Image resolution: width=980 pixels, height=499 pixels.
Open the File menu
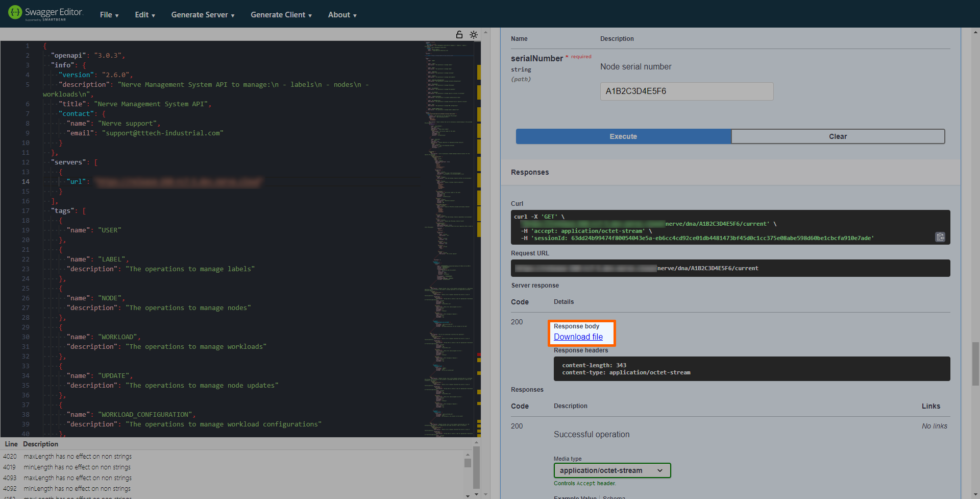(109, 15)
